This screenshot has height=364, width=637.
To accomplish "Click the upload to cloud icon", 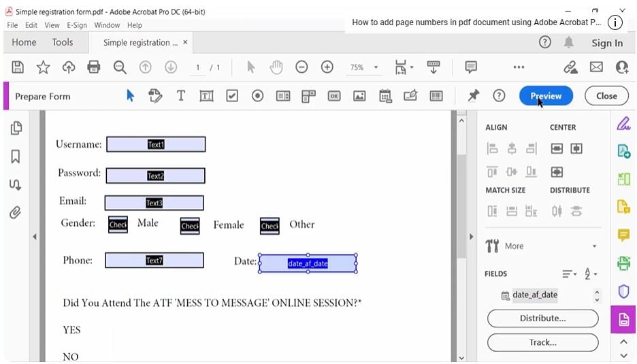I will [x=69, y=67].
